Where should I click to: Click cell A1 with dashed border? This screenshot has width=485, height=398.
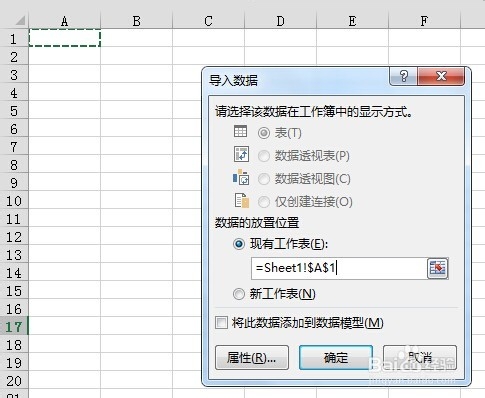point(65,38)
